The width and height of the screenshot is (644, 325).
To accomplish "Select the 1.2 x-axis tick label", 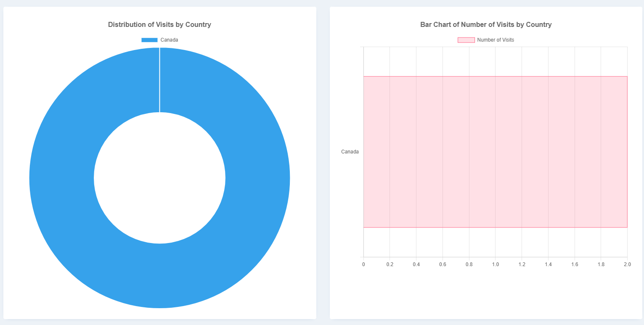I will (x=522, y=264).
